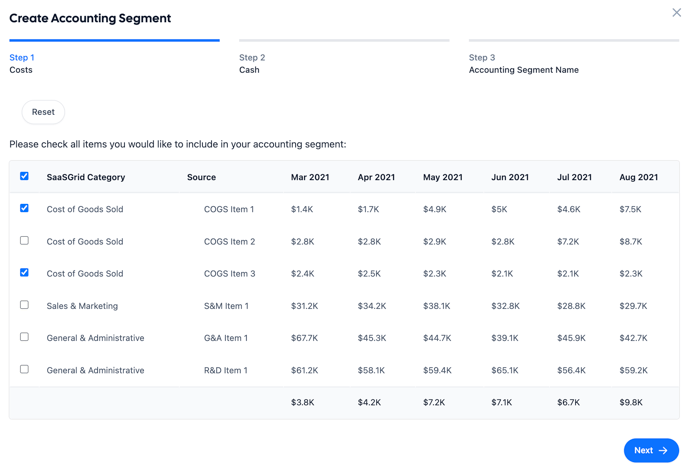688x471 pixels.
Task: Click the SaaSGrid Category column header
Action: 86,177
